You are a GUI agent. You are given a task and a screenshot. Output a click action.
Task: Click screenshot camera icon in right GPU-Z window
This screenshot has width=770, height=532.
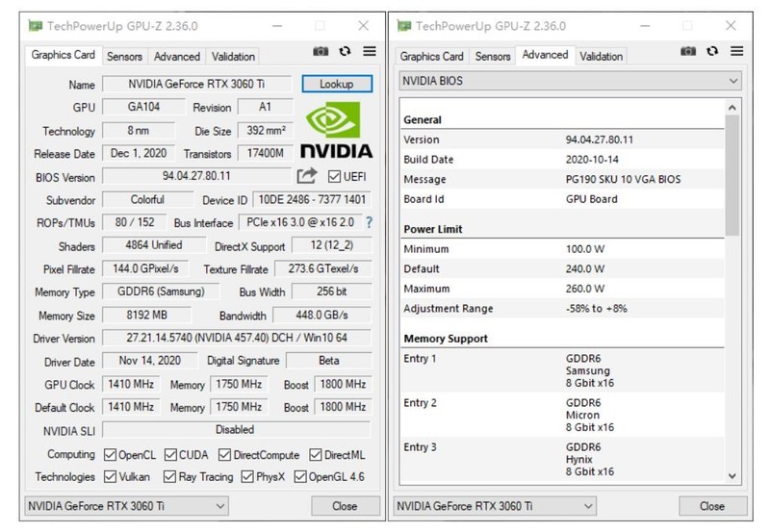coord(688,51)
